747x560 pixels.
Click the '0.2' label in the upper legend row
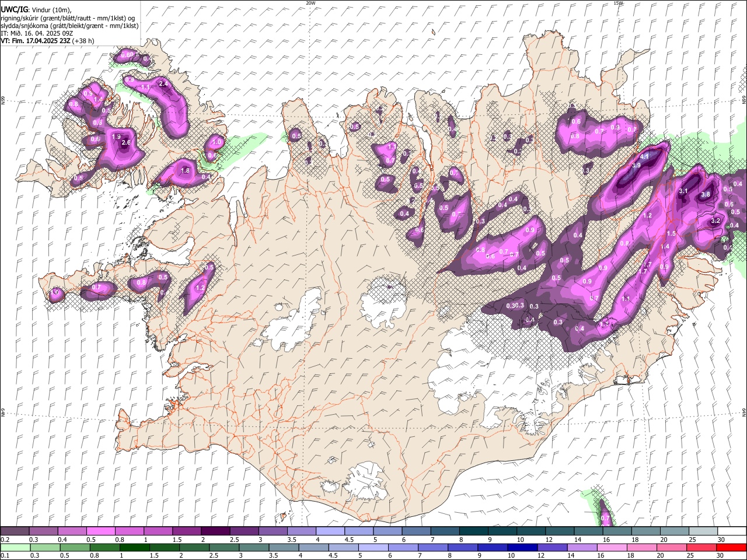[x=5, y=540]
